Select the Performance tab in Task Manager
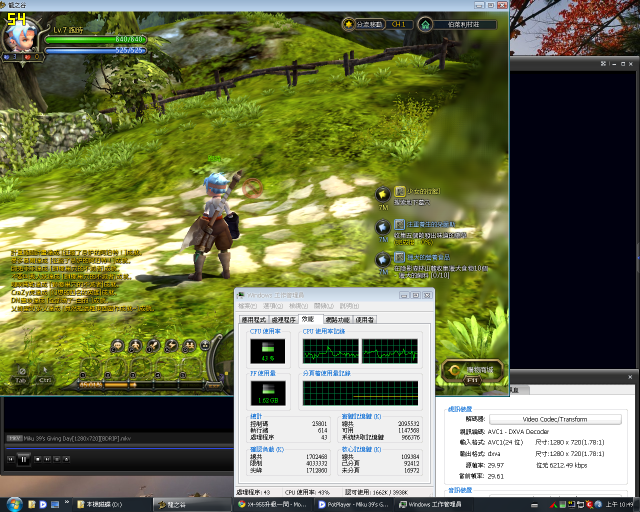This screenshot has height=512, width=640. pos(310,319)
